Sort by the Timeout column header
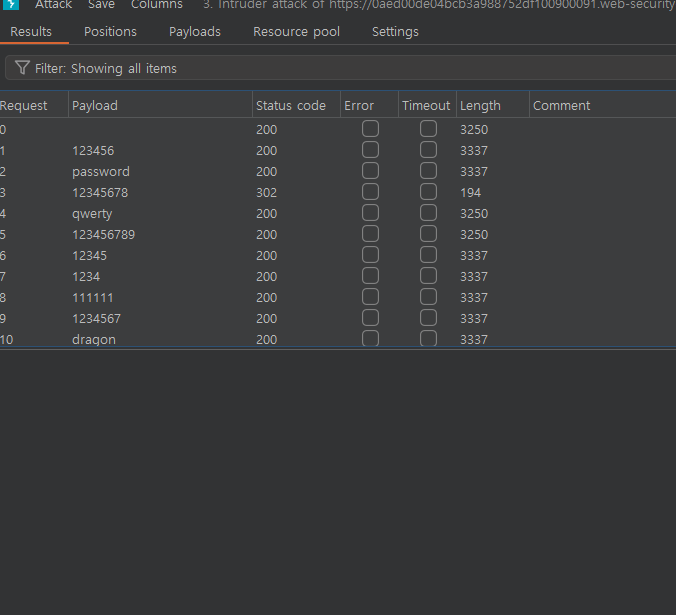The width and height of the screenshot is (676, 615). click(x=427, y=106)
